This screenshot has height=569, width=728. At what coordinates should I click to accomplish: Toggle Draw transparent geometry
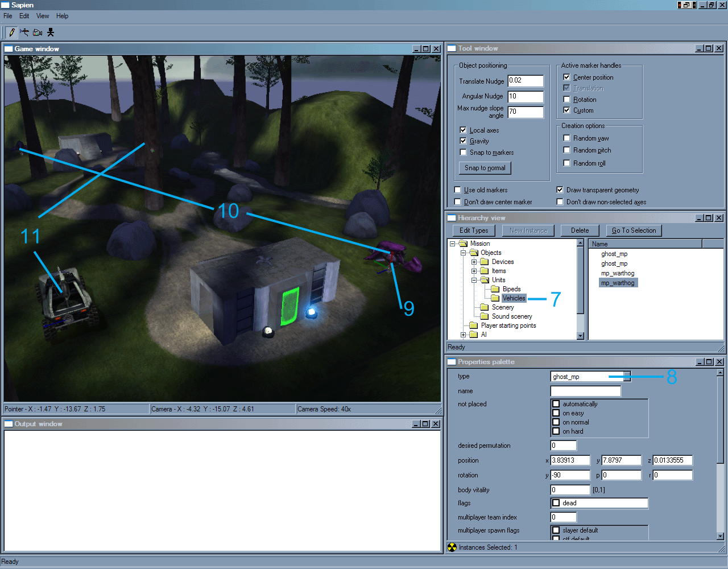coord(560,189)
